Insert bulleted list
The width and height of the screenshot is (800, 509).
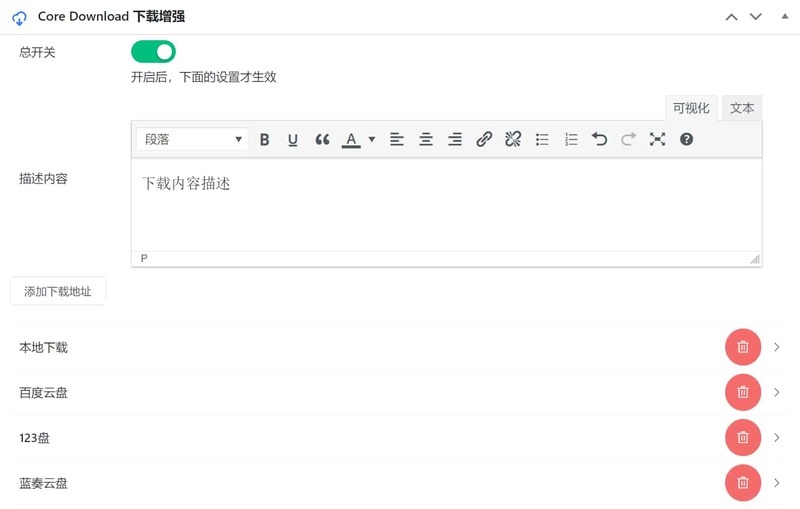coord(542,139)
